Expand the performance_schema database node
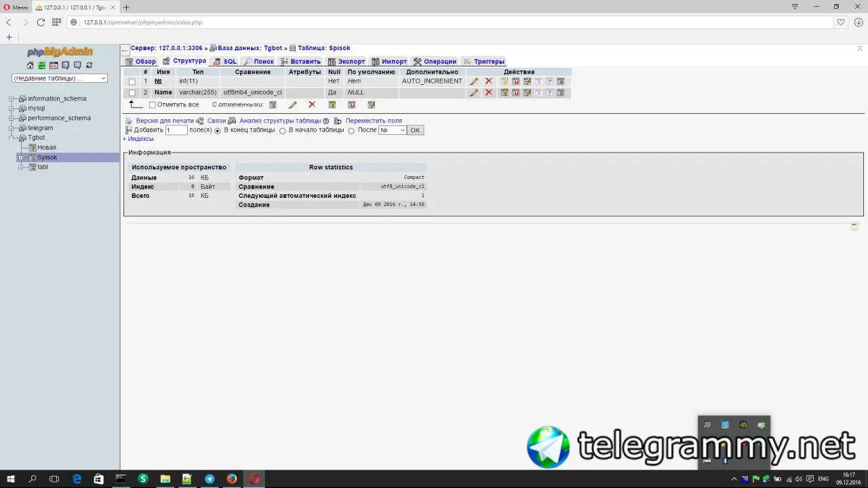The width and height of the screenshot is (868, 488). (x=12, y=119)
